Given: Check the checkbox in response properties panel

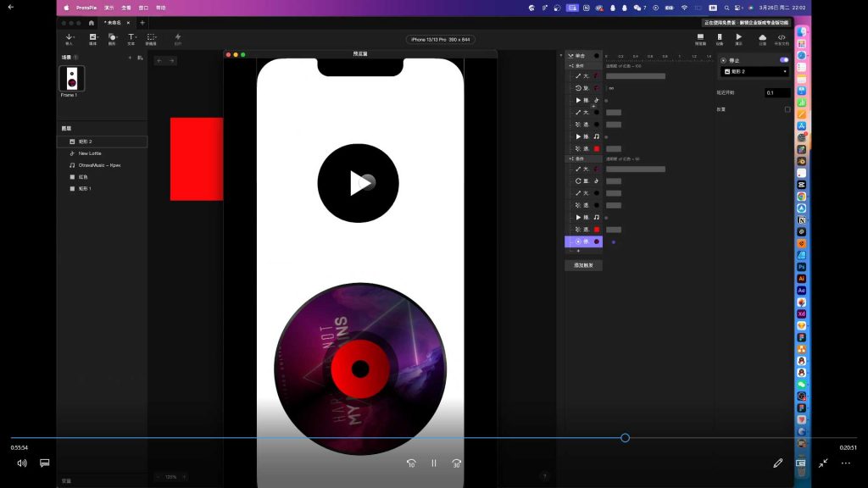Looking at the screenshot, I should click(787, 109).
